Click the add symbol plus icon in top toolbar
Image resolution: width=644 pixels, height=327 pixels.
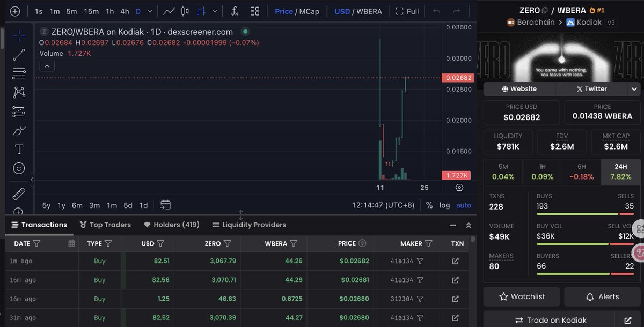(15, 11)
